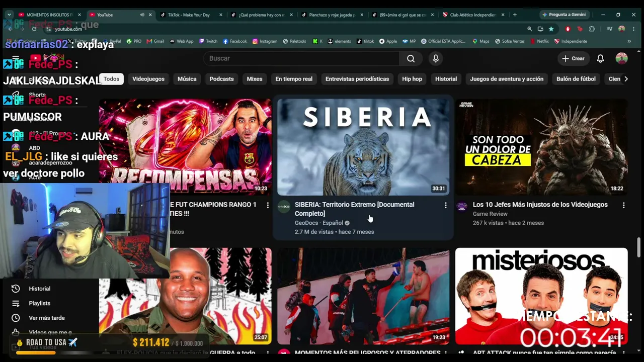This screenshot has width=644, height=362.
Task: Open the Historial sidebar icon
Action: coord(16,289)
